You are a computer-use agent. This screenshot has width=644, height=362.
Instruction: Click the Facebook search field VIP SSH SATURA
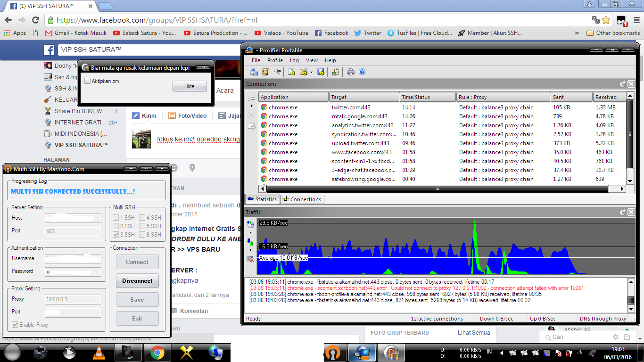149,49
